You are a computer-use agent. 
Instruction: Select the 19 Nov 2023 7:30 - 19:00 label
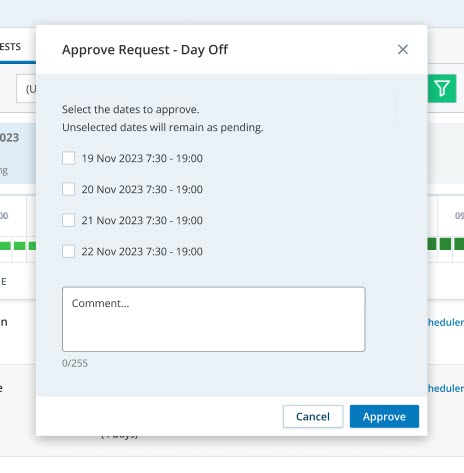142,158
